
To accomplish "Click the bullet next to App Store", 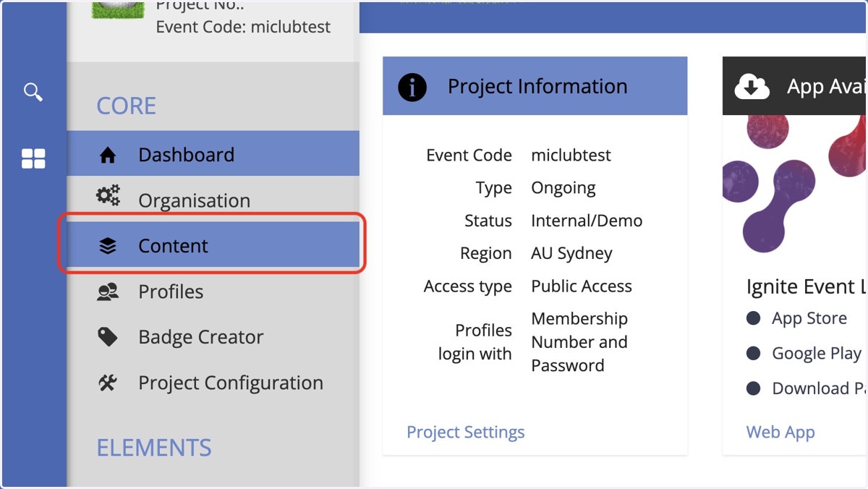I will click(753, 318).
